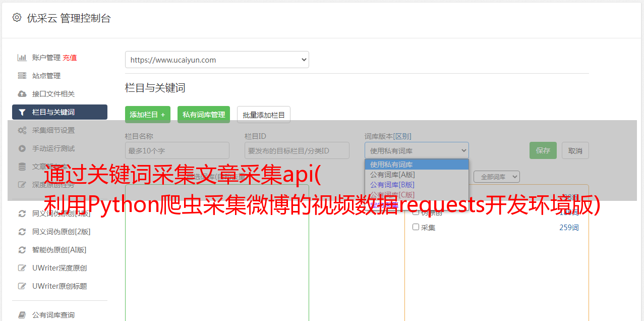Click the green 添加栏目 + button

[x=148, y=115]
